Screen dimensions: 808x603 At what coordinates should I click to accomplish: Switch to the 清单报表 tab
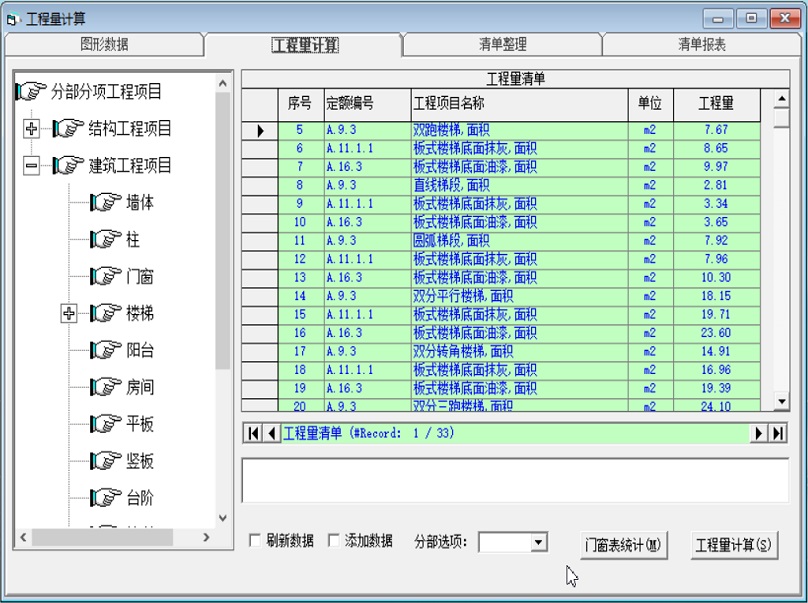(702, 44)
